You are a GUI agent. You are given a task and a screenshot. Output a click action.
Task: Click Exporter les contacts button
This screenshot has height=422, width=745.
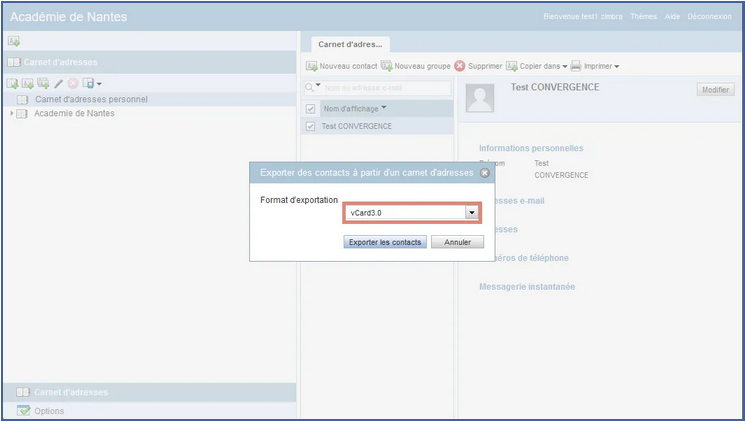pos(385,242)
